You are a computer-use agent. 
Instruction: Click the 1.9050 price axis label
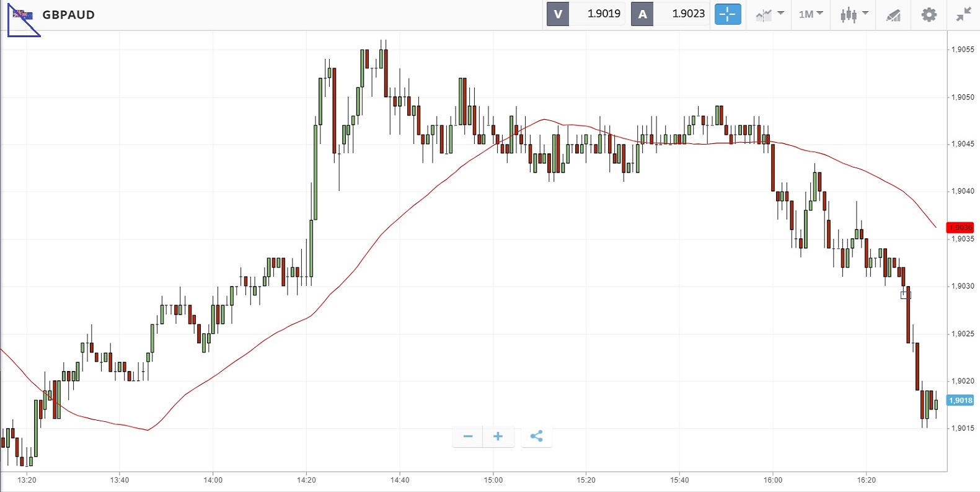click(963, 97)
